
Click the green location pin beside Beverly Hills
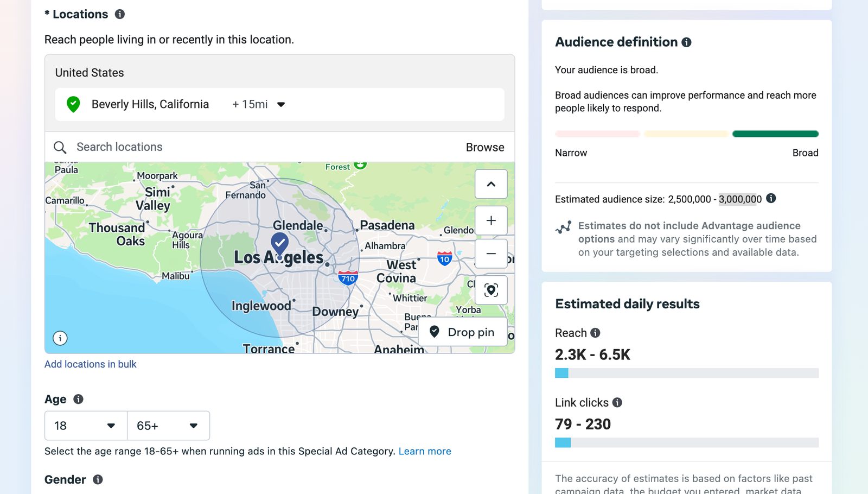(x=73, y=104)
